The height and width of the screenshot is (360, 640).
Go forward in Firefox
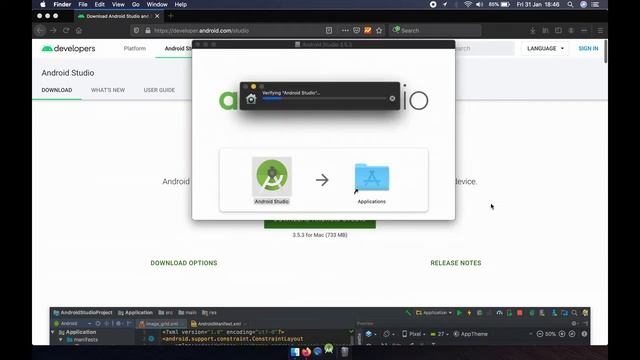[x=53, y=30]
